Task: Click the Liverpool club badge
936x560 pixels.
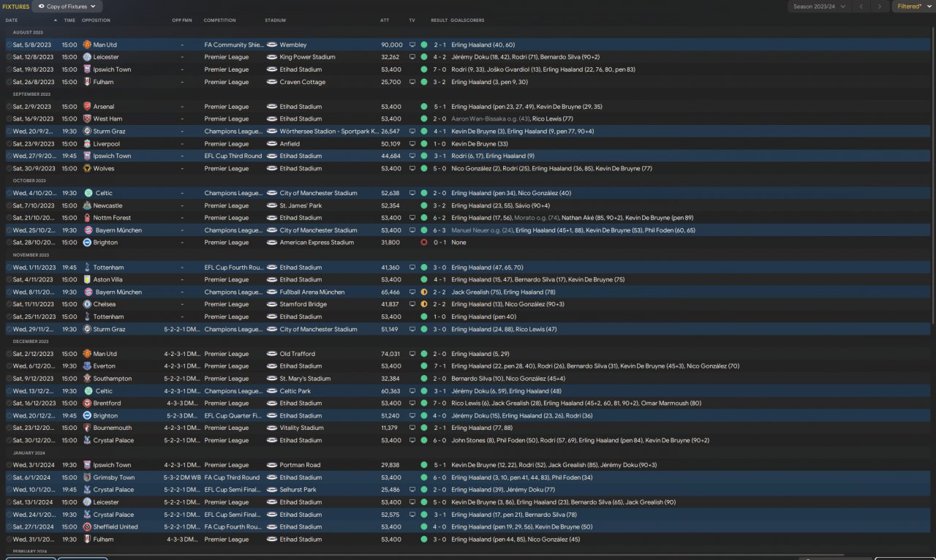Action: pos(87,144)
